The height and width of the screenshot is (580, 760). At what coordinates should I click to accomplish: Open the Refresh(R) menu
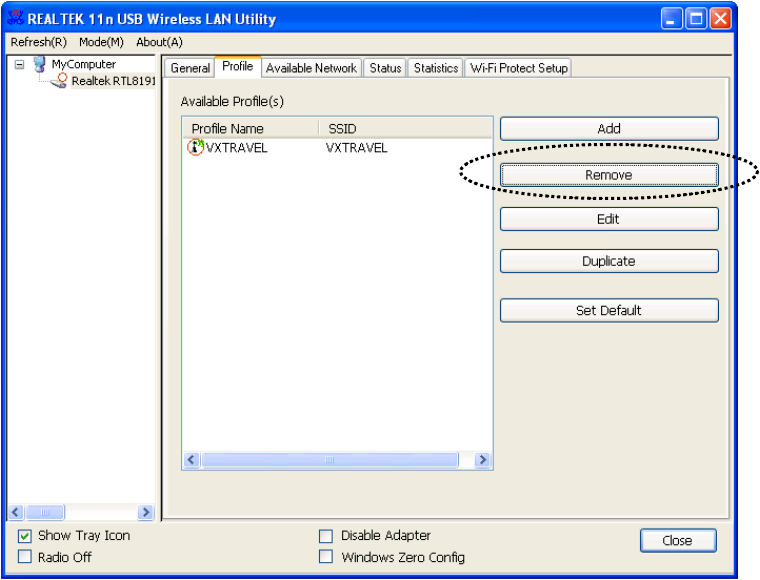point(39,42)
